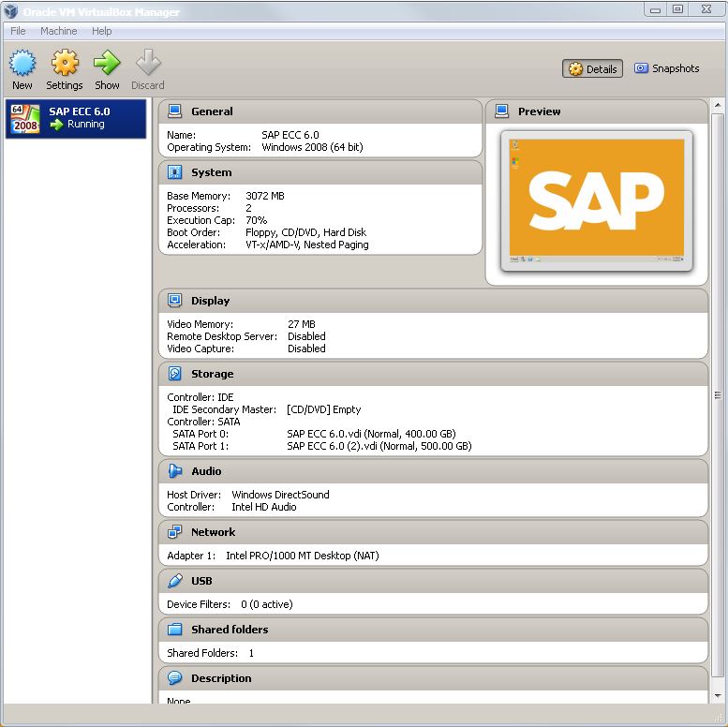The width and height of the screenshot is (728, 727).
Task: Click the SATA Port 0 disk entry
Action: tap(371, 434)
